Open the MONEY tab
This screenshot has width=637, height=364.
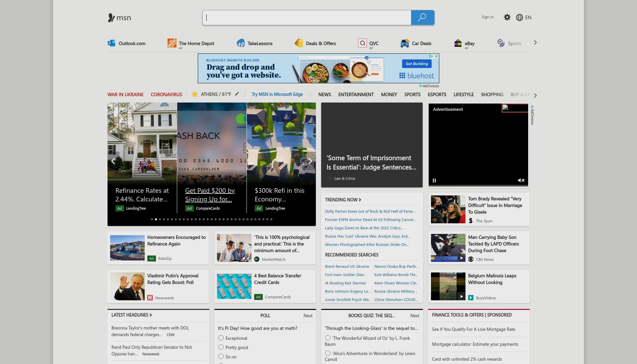pos(389,95)
